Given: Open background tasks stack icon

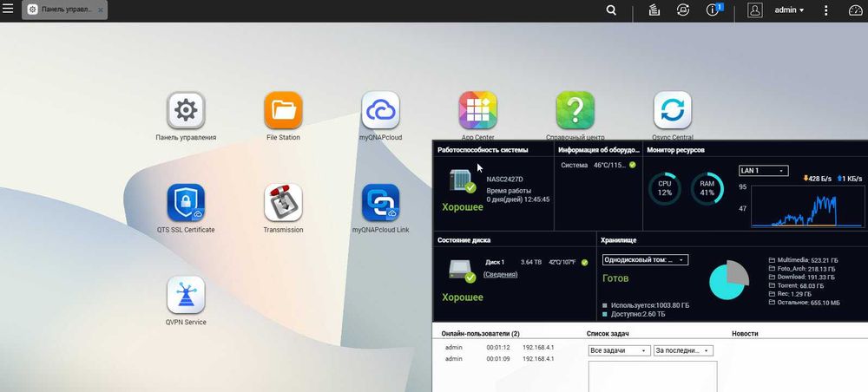Looking at the screenshot, I should [x=654, y=10].
